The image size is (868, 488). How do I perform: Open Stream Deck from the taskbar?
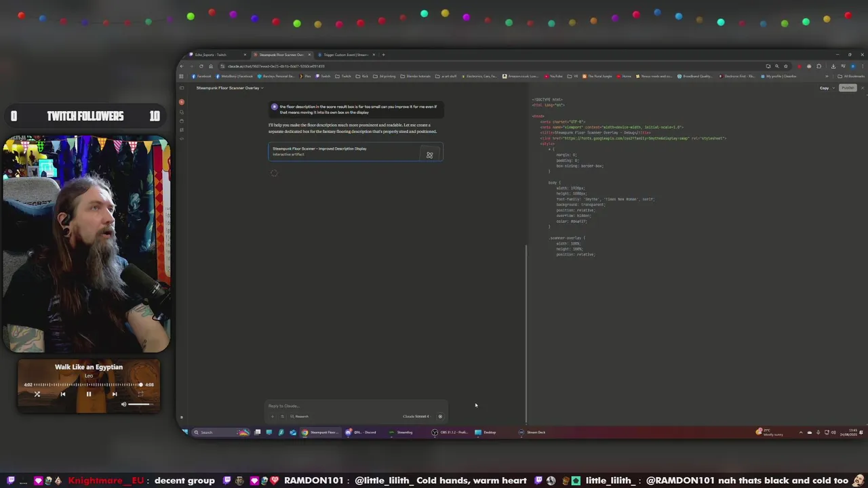click(x=532, y=432)
